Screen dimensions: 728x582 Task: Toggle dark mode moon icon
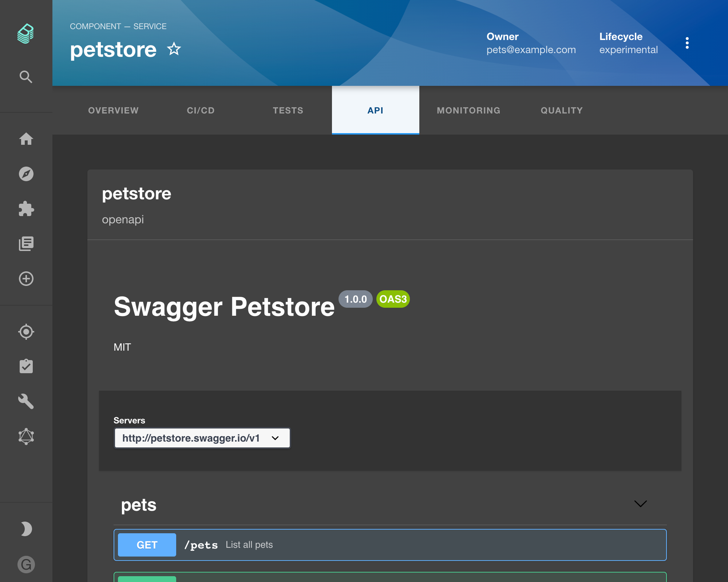click(x=26, y=529)
